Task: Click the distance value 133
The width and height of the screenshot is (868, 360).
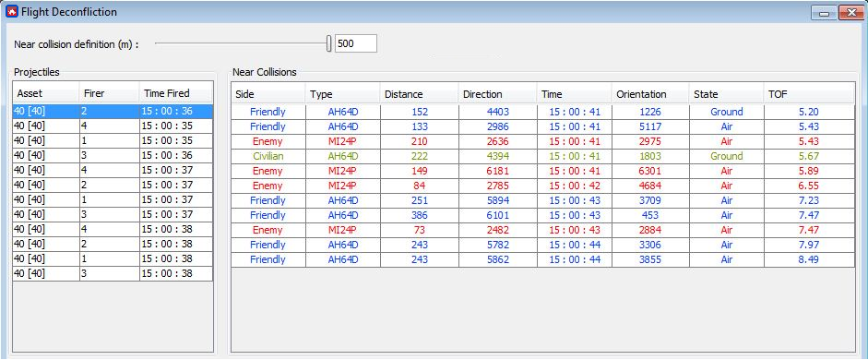Action: pos(420,126)
